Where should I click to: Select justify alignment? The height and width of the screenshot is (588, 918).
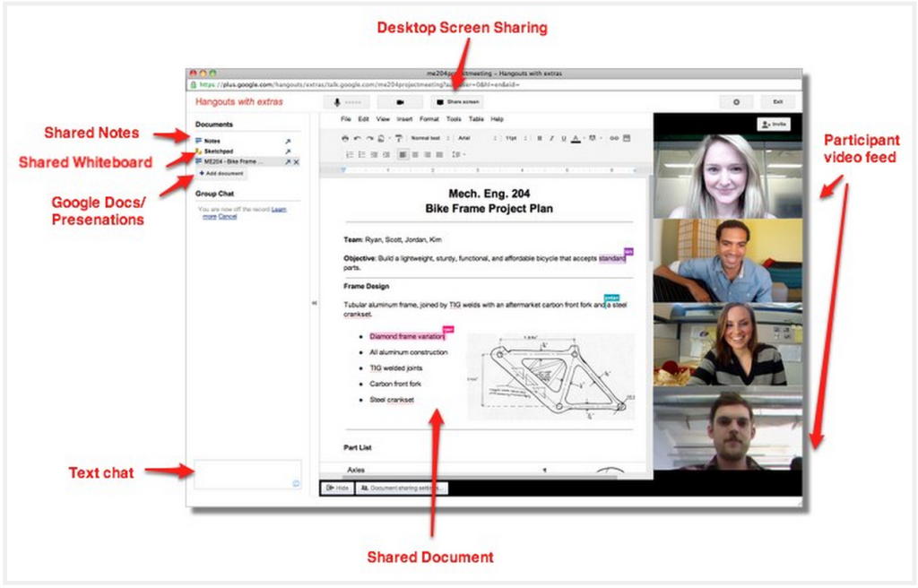439,154
